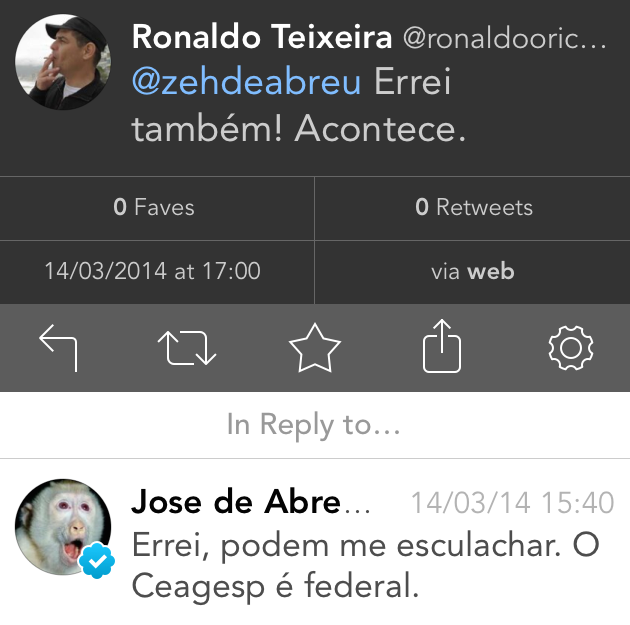This screenshot has width=630, height=625.
Task: Tap the verified badge on Jose's avatar
Action: pyautogui.click(x=97, y=561)
